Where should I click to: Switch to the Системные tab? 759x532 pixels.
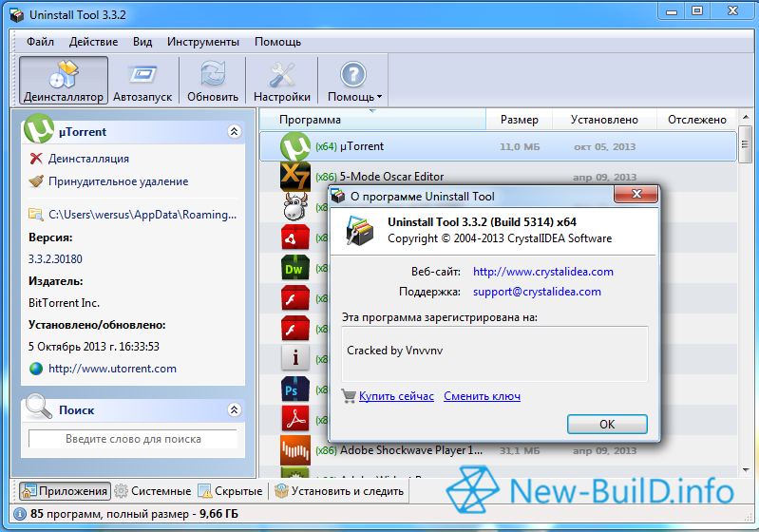point(153,491)
